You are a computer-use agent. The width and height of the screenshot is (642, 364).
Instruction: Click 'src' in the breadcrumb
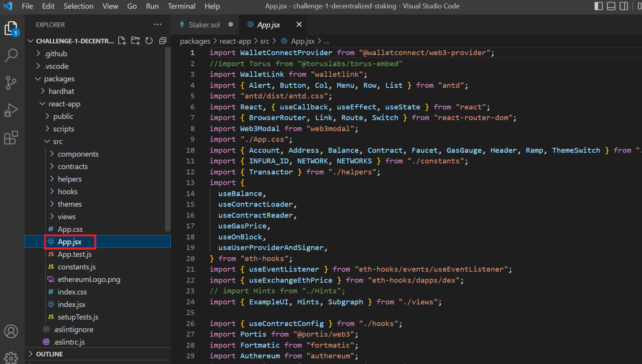(x=265, y=41)
